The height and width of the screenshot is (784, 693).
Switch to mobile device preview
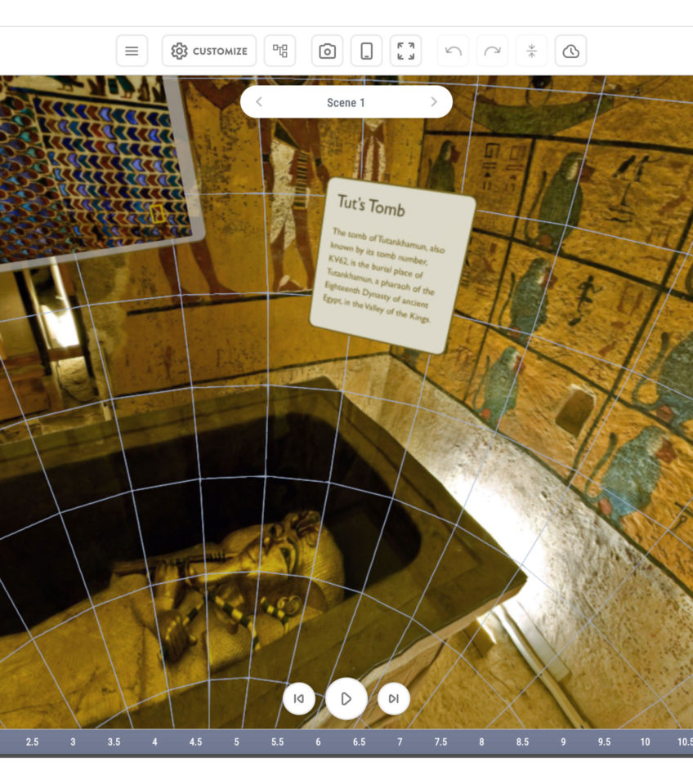[x=366, y=51]
